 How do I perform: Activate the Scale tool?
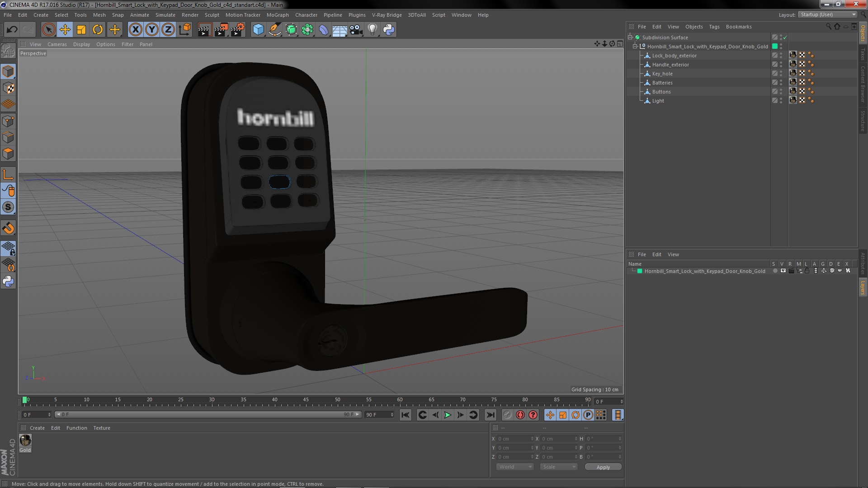81,30
